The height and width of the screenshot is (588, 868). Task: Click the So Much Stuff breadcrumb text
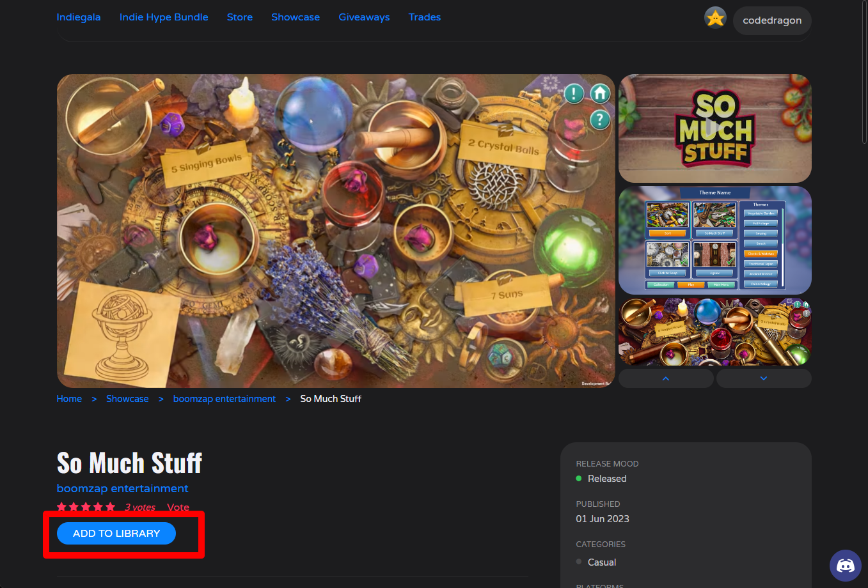pos(331,399)
